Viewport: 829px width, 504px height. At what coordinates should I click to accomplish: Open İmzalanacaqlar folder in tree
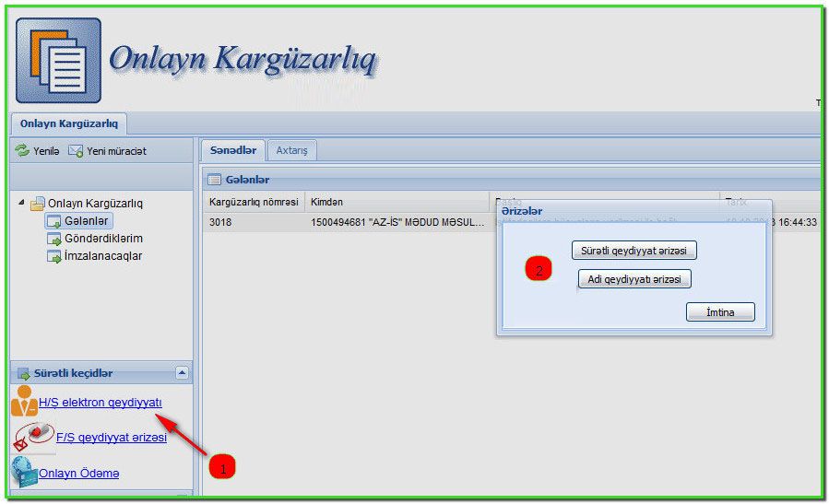(102, 256)
